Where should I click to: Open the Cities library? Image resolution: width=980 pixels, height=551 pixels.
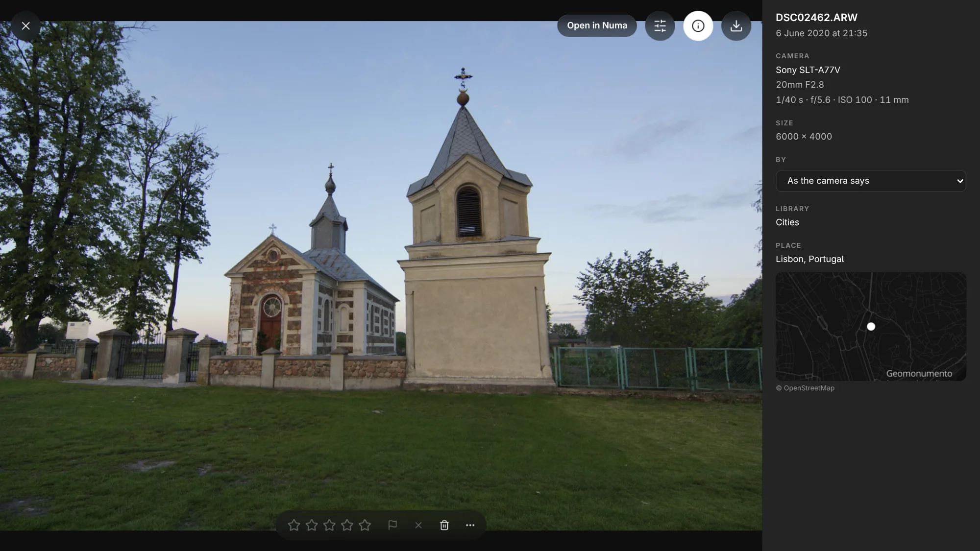pyautogui.click(x=787, y=222)
